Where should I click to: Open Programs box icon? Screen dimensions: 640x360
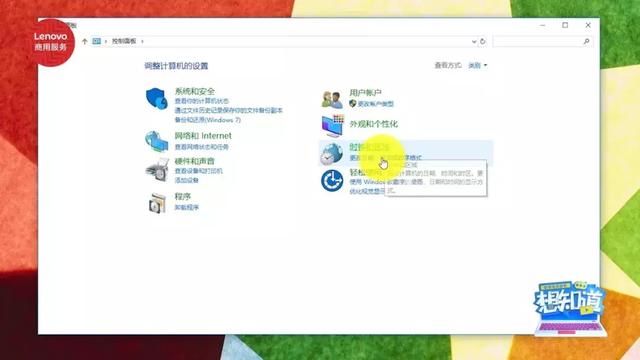(158, 203)
